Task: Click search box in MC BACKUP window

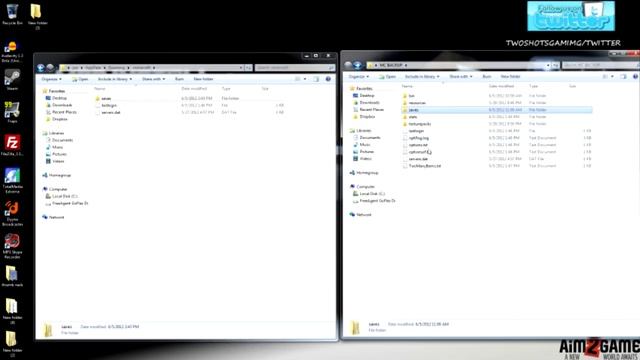Action: 600,65
